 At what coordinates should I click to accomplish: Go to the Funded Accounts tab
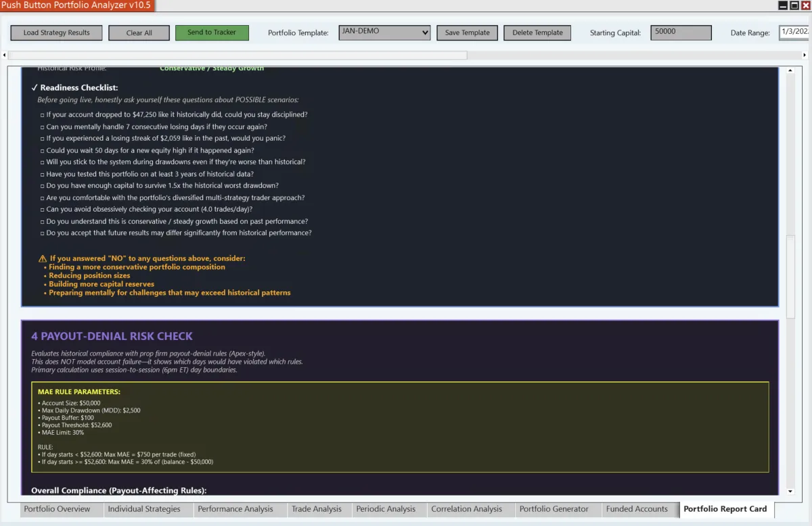coord(636,509)
